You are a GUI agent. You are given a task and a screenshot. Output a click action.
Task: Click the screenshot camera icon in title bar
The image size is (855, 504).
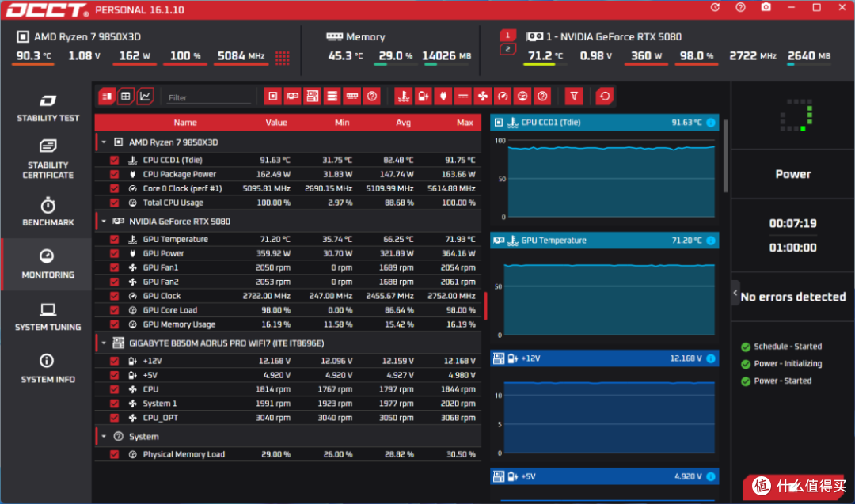[x=766, y=8]
